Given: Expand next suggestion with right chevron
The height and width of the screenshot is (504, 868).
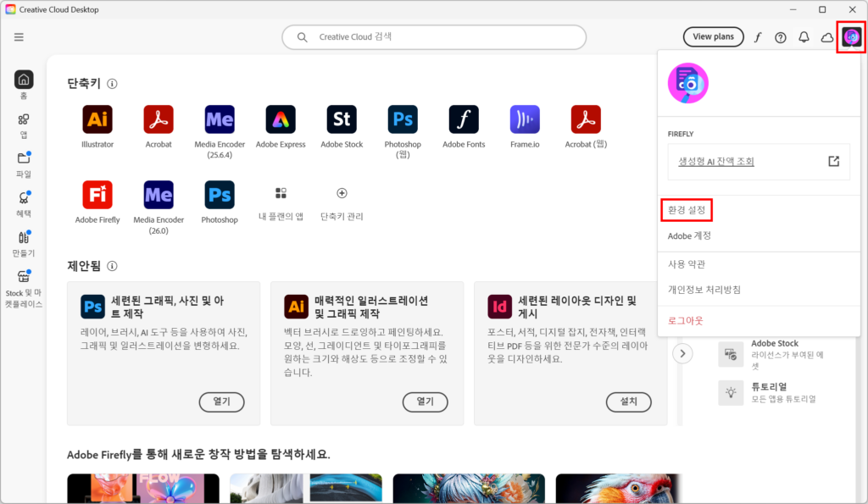Looking at the screenshot, I should pyautogui.click(x=683, y=353).
